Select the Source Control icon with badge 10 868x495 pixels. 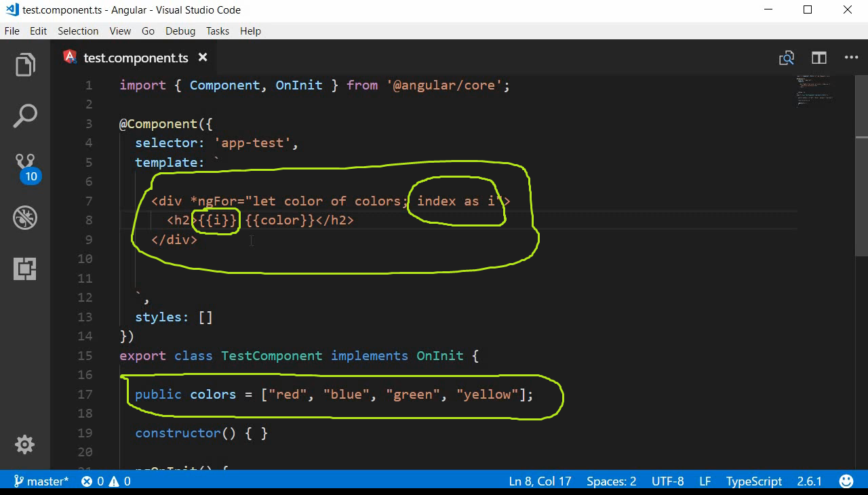tap(25, 163)
